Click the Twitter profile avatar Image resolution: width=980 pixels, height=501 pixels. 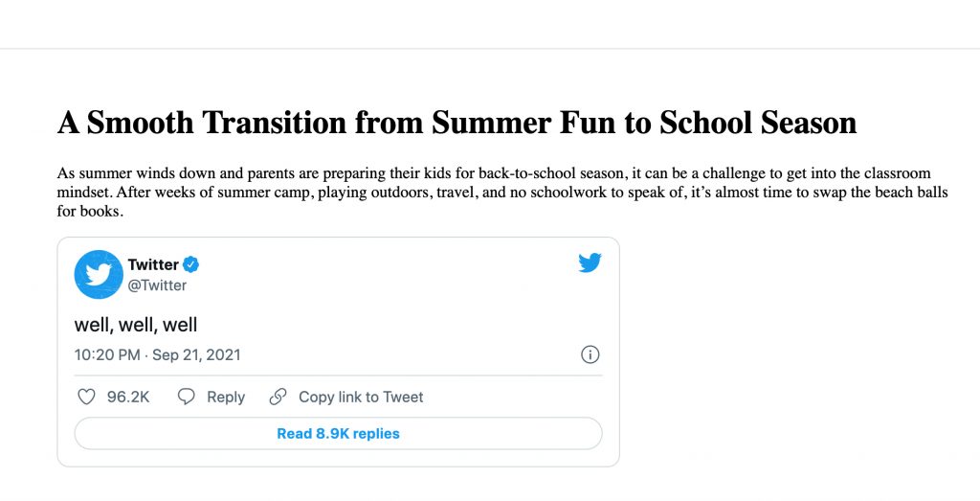pos(99,274)
